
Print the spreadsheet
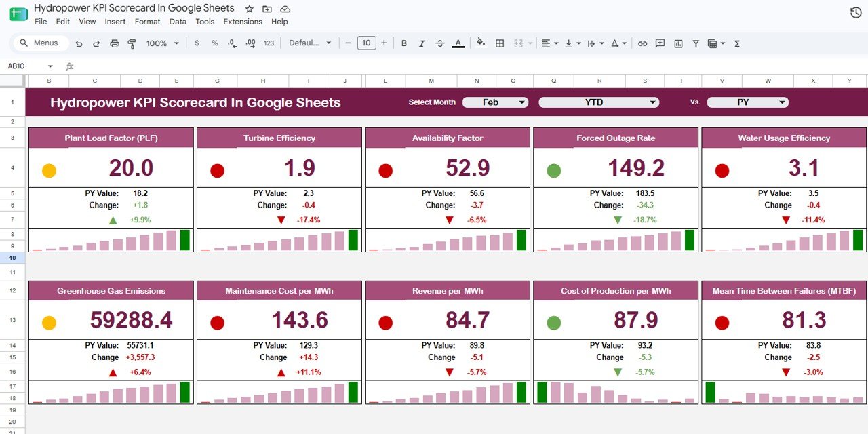point(114,43)
